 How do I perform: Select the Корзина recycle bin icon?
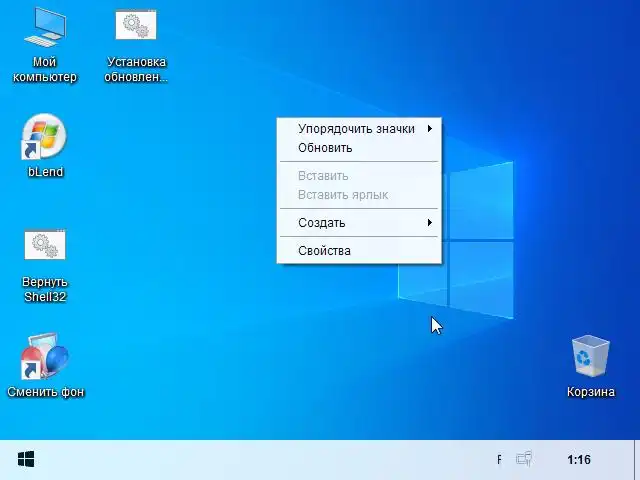click(x=591, y=367)
